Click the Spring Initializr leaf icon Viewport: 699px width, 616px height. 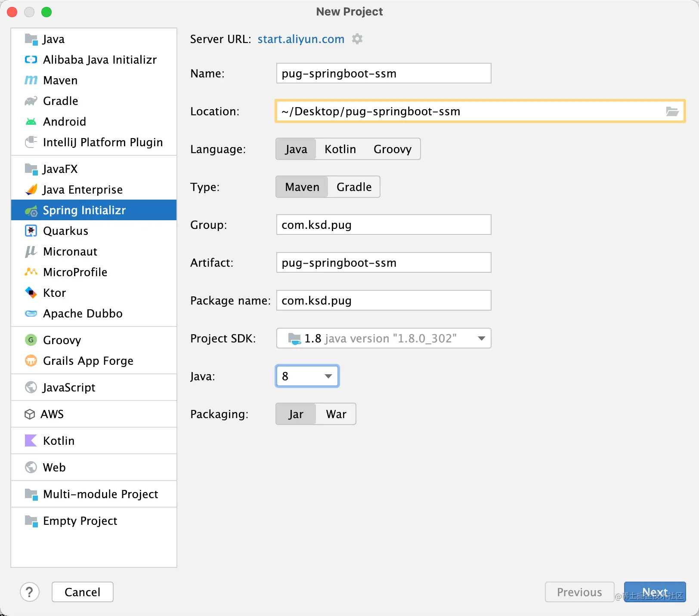(x=31, y=210)
